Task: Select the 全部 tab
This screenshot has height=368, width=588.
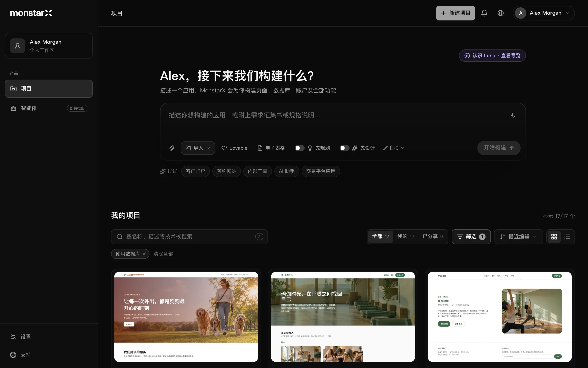Action: click(381, 237)
